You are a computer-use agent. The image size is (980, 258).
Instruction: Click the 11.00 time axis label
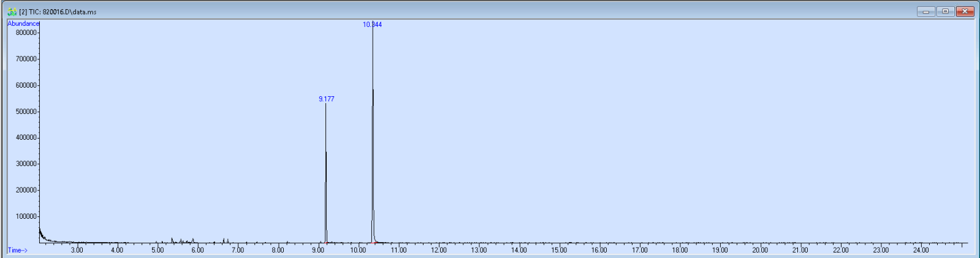click(398, 250)
